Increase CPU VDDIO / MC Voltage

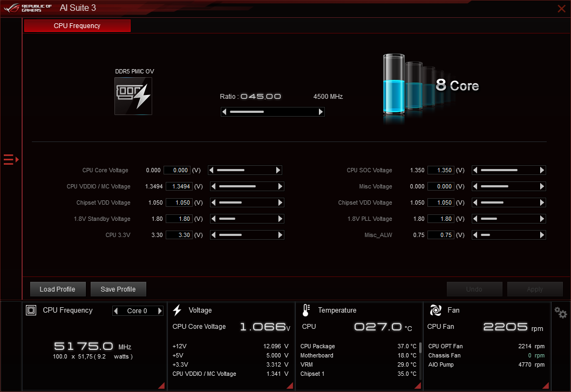click(x=281, y=186)
